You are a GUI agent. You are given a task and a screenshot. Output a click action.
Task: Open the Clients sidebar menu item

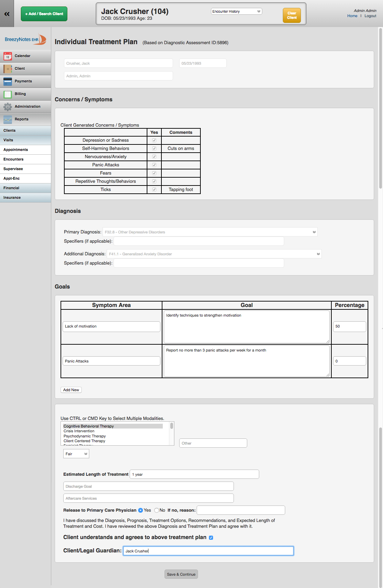tap(25, 131)
